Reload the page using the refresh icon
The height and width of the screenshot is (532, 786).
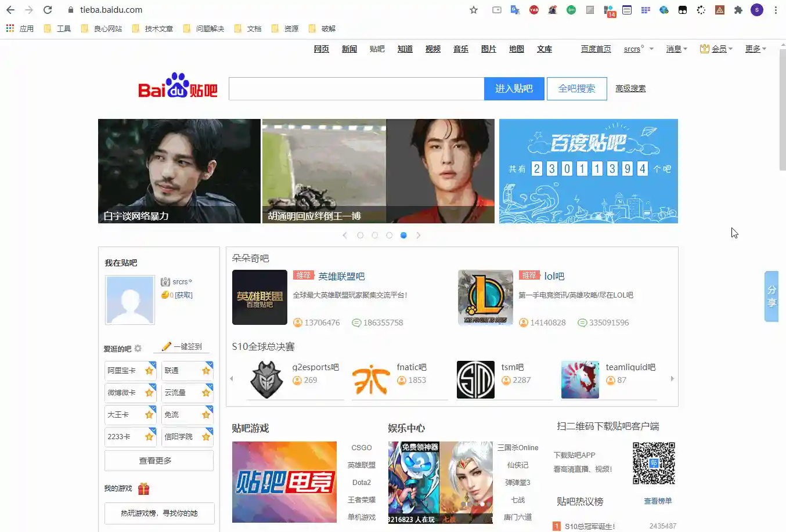pos(48,10)
